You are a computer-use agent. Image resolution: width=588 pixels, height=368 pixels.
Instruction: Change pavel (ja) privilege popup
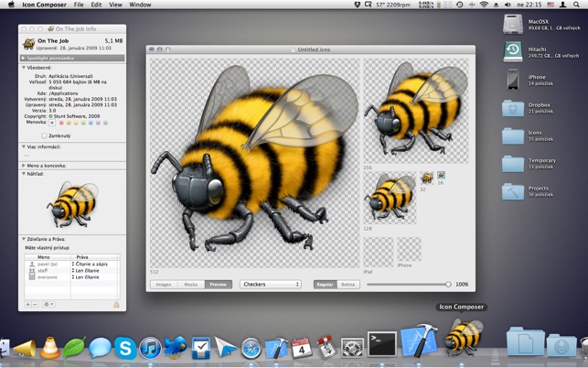[90, 264]
